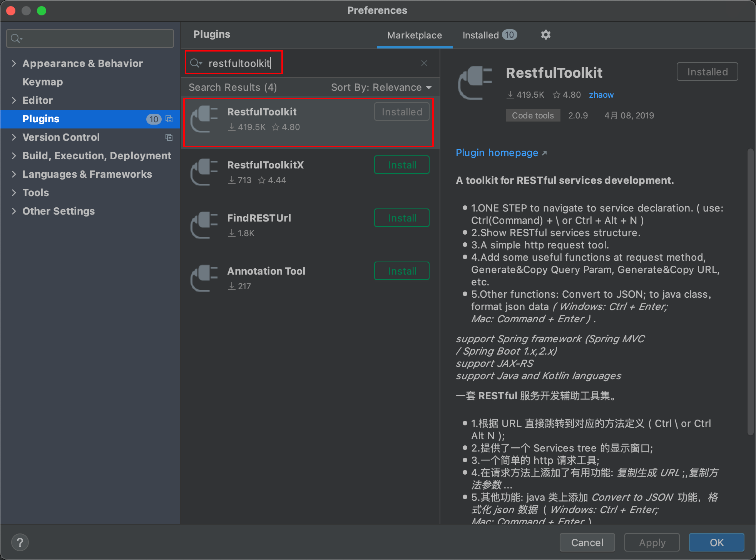756x560 pixels.
Task: Confirm preferences with OK
Action: click(x=716, y=542)
